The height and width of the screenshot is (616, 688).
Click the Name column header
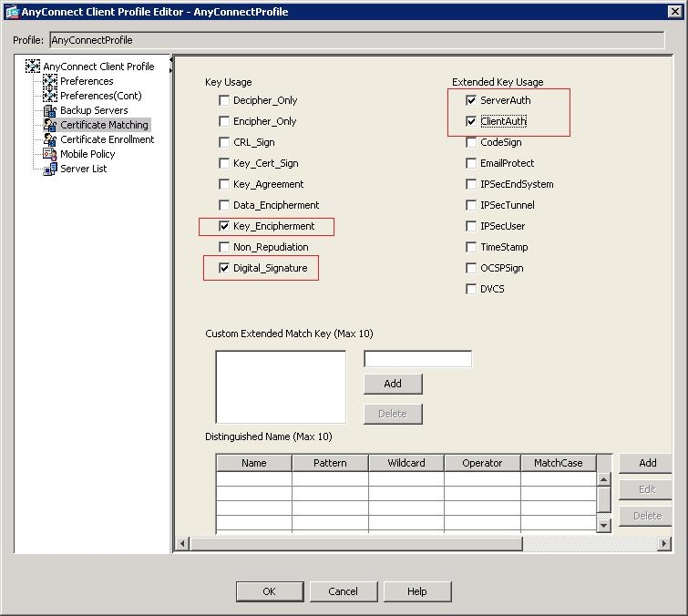pyautogui.click(x=254, y=463)
